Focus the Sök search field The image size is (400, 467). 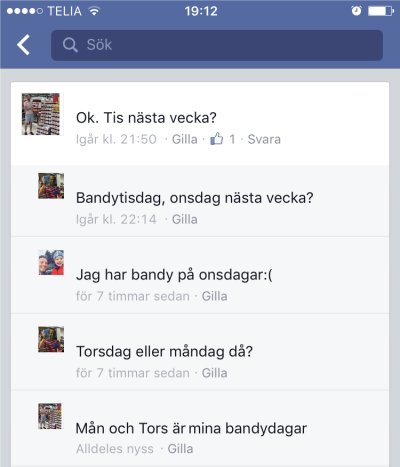click(217, 45)
